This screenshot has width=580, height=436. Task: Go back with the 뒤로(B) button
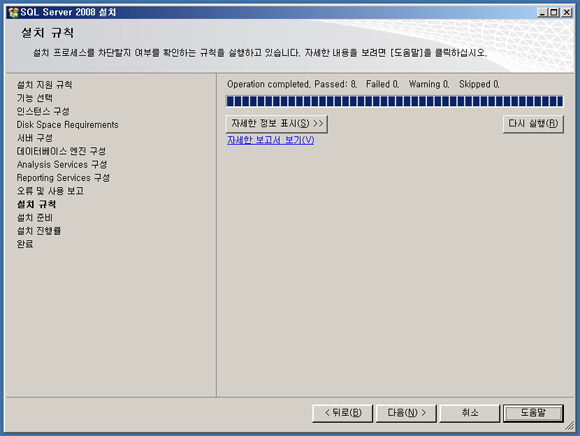point(343,413)
